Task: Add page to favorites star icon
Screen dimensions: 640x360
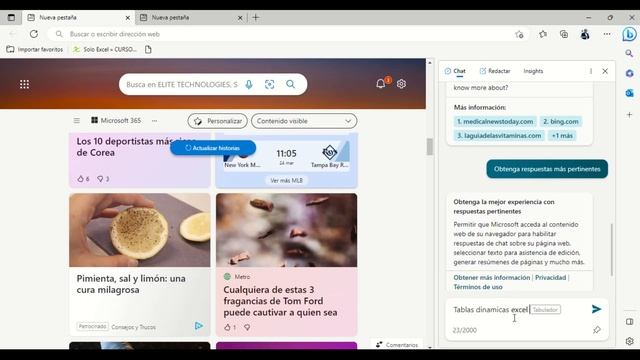Action: (x=519, y=34)
